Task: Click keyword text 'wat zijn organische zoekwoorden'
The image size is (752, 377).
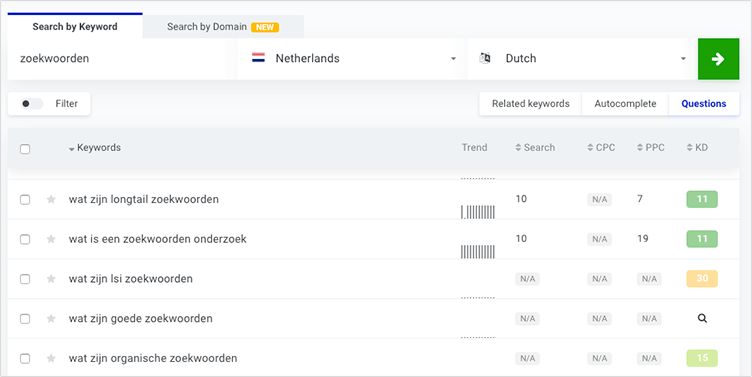Action: tap(153, 359)
